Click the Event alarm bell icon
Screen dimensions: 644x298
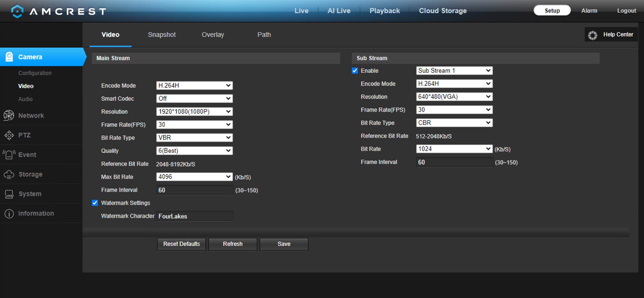(9, 155)
